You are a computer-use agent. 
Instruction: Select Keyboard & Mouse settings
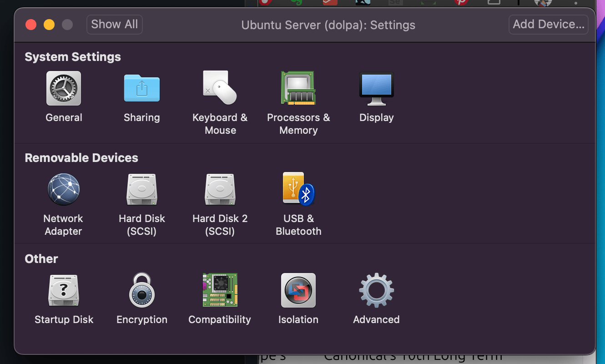coord(220,89)
